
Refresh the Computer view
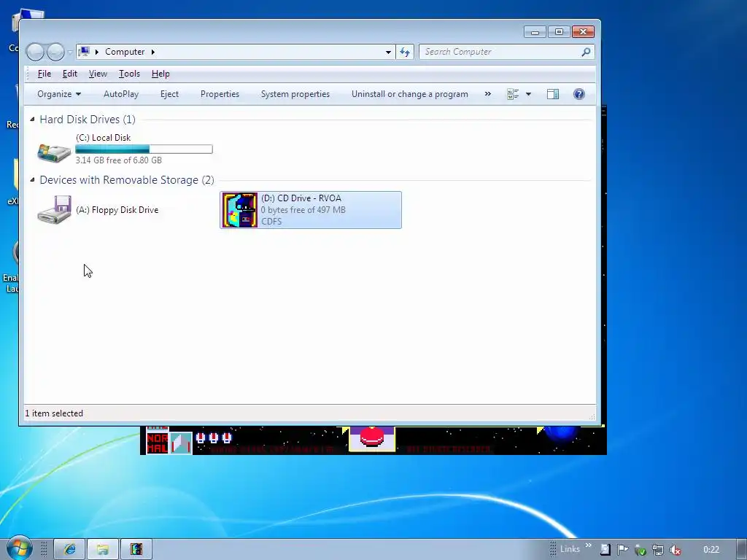[405, 52]
